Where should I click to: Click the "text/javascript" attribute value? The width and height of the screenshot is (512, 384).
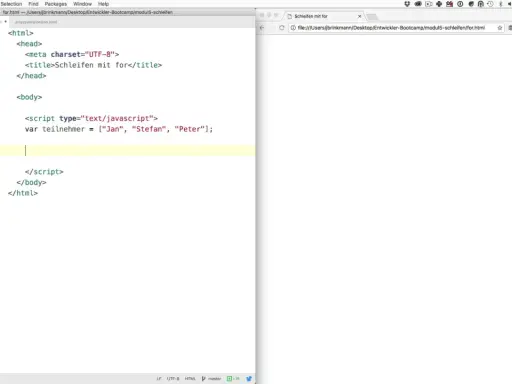(x=117, y=118)
